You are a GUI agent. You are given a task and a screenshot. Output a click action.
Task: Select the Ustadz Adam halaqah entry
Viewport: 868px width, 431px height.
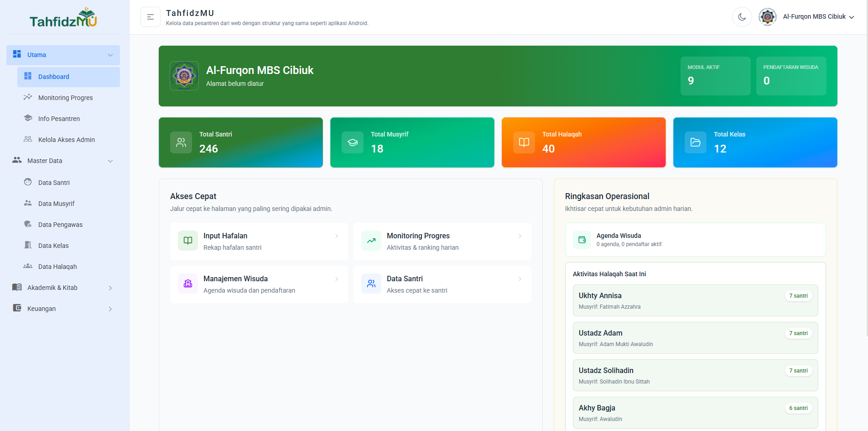point(696,338)
